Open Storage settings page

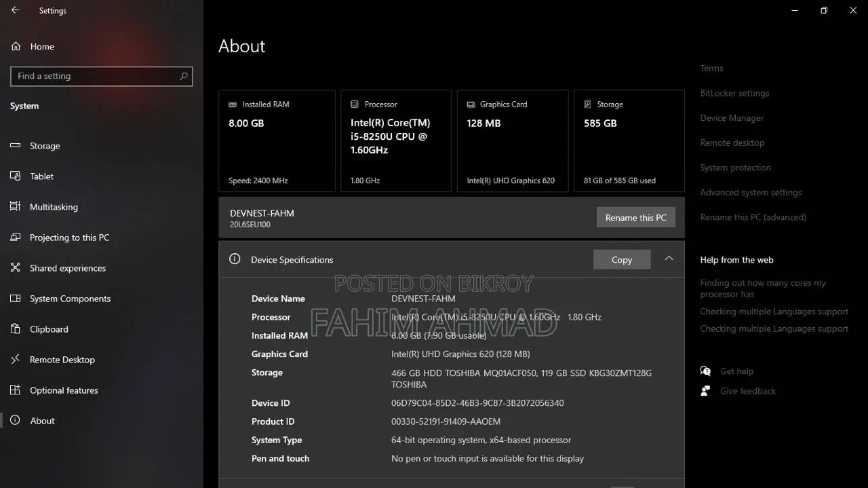pos(45,146)
